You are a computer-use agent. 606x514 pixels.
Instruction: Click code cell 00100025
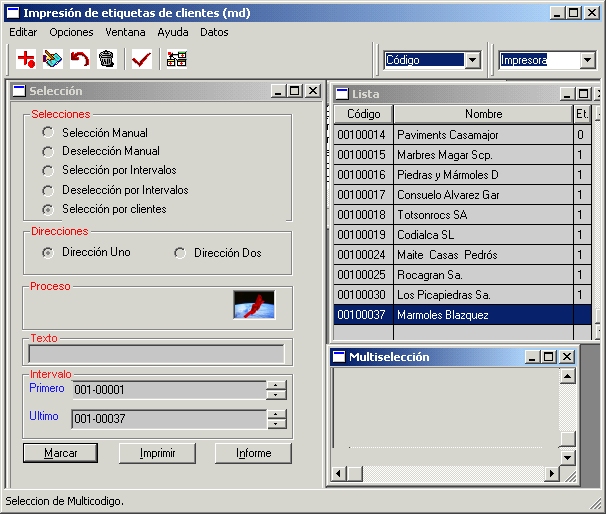click(x=363, y=275)
